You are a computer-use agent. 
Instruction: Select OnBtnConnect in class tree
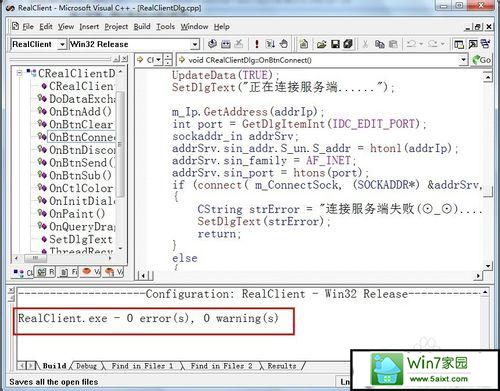(82, 137)
